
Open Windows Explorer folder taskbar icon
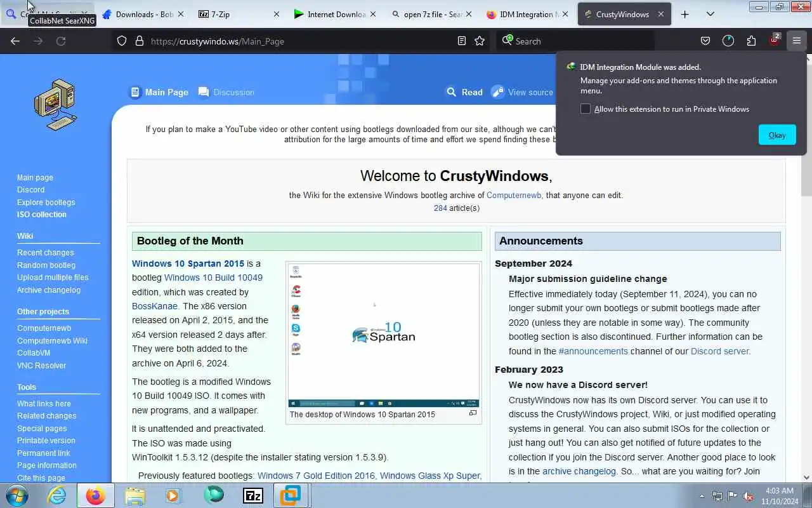(135, 495)
